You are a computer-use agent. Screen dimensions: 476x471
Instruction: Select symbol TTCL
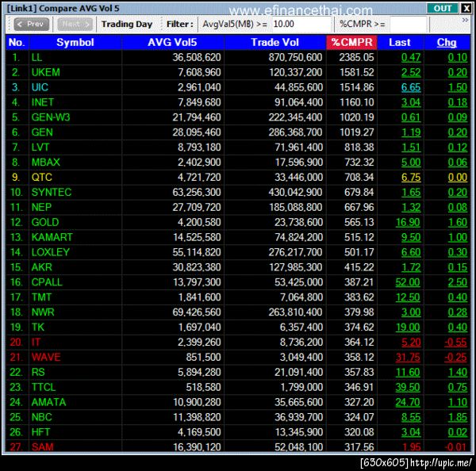point(44,387)
